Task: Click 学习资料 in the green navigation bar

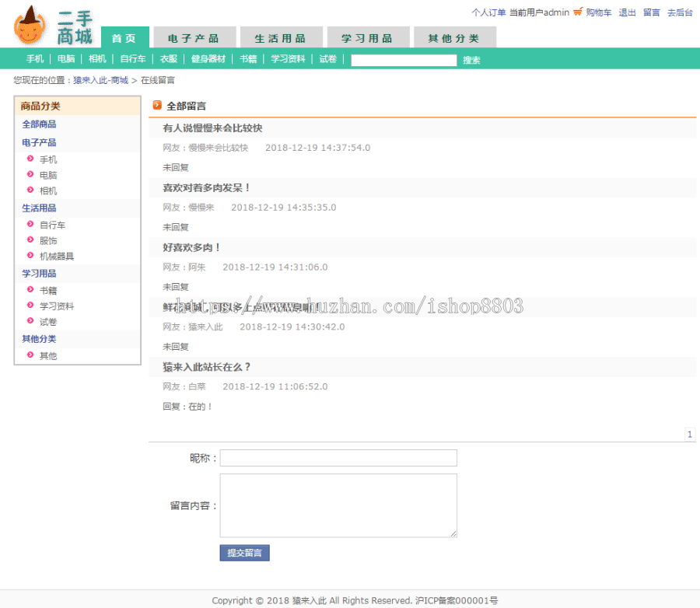Action: (288, 59)
